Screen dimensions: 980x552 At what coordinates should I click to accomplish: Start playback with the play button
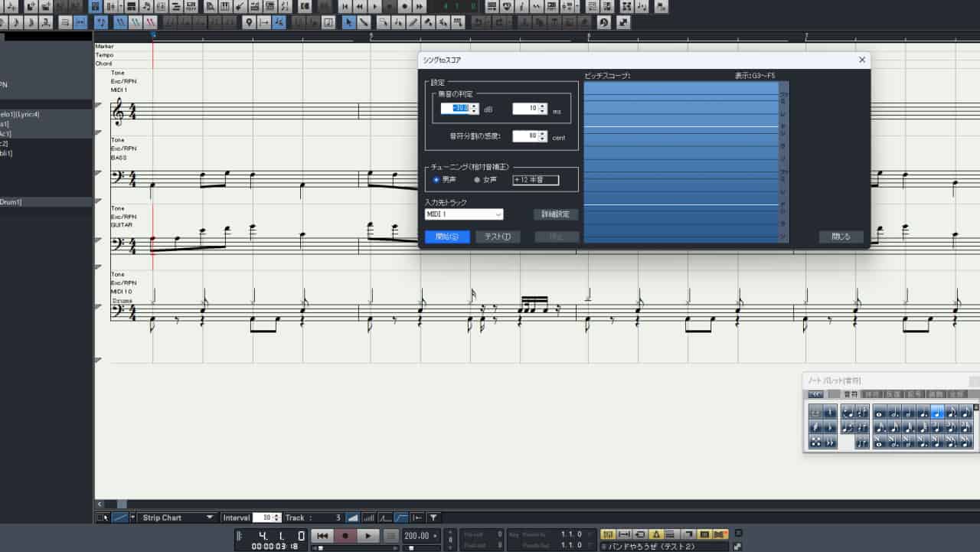(368, 535)
